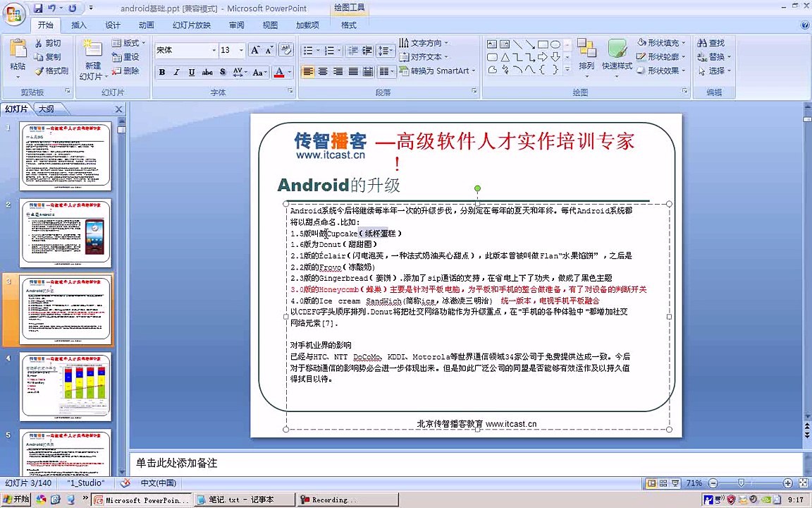Switch to Outline (大纲) pane tab

[x=46, y=109]
